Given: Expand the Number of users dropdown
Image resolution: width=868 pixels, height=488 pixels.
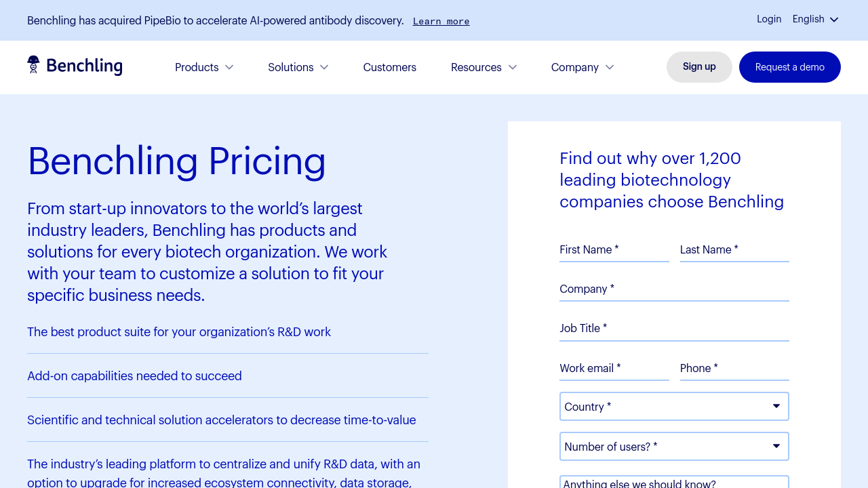Looking at the screenshot, I should point(674,447).
